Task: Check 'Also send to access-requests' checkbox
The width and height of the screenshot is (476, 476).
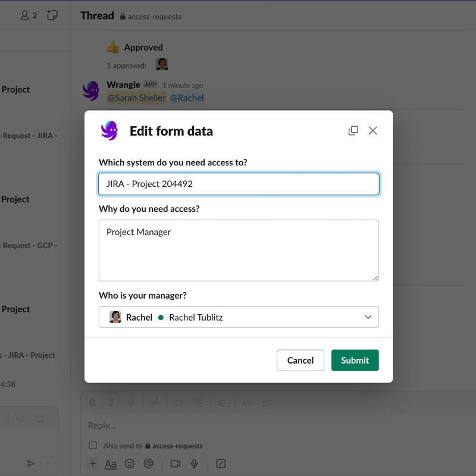Action: point(93,445)
